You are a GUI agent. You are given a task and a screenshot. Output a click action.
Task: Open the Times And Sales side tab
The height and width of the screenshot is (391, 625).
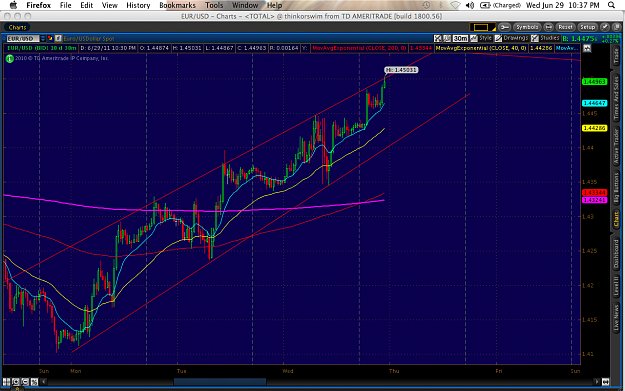tap(616, 97)
